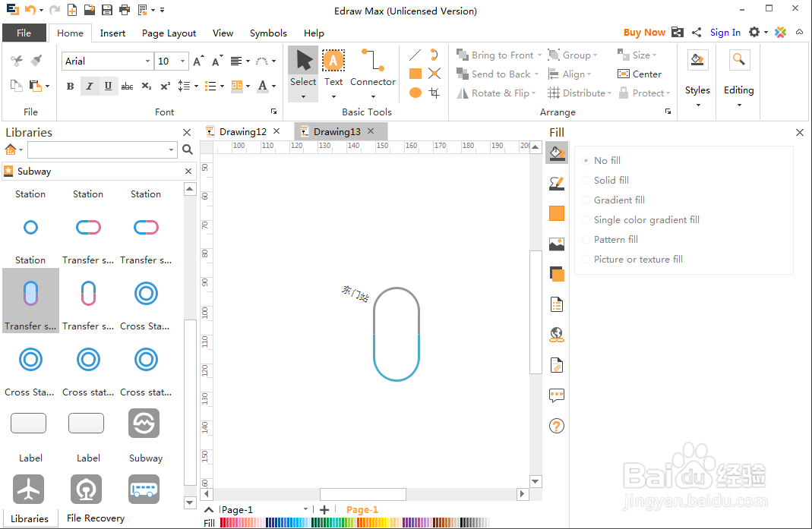Open the Help question mark icon

(x=557, y=426)
